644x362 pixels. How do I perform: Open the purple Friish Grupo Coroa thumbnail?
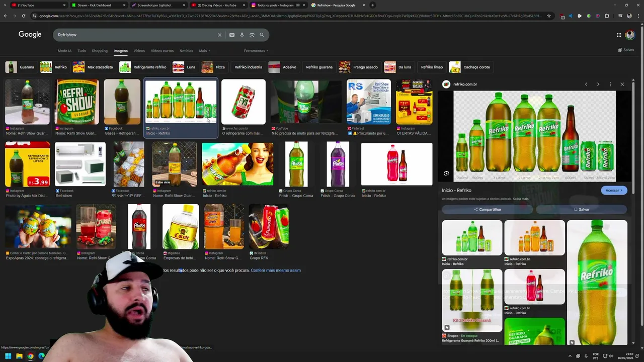tap(338, 164)
